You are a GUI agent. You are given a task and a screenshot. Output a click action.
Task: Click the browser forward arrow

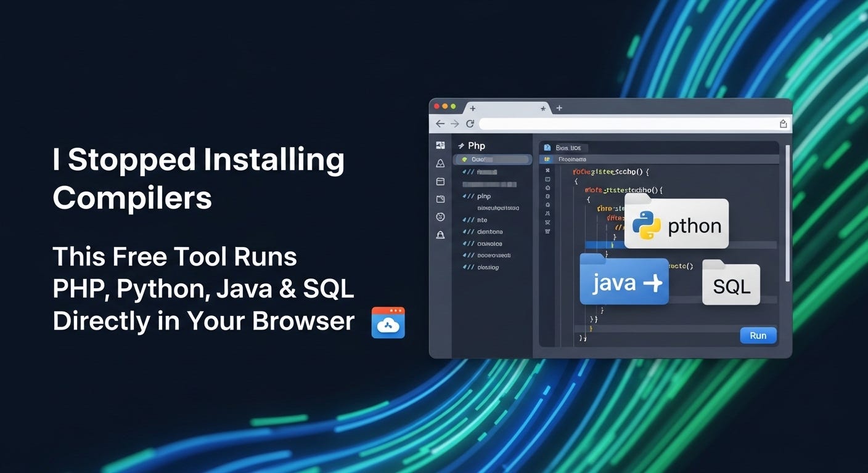(455, 124)
